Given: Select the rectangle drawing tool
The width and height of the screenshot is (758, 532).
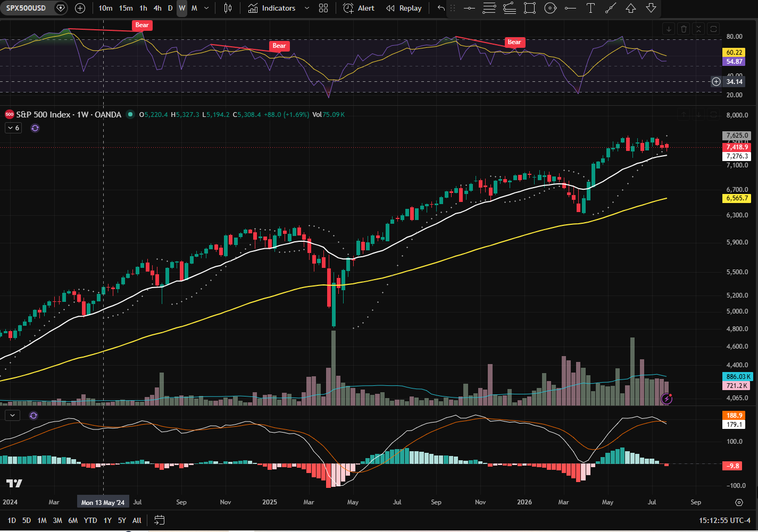Looking at the screenshot, I should pyautogui.click(x=530, y=8).
